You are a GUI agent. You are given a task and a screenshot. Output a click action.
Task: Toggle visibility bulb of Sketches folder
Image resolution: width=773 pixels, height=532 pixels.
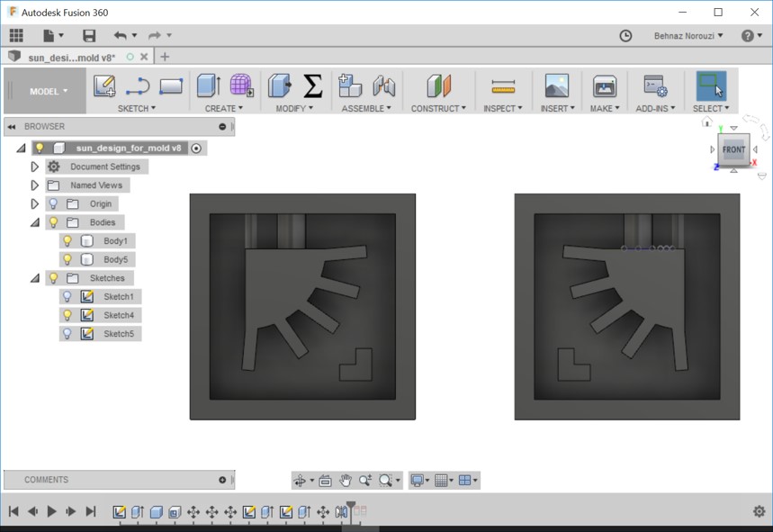click(x=53, y=278)
